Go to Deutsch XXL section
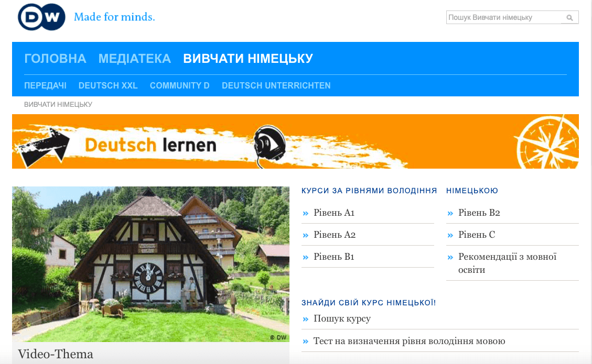The height and width of the screenshot is (364, 592). click(108, 85)
